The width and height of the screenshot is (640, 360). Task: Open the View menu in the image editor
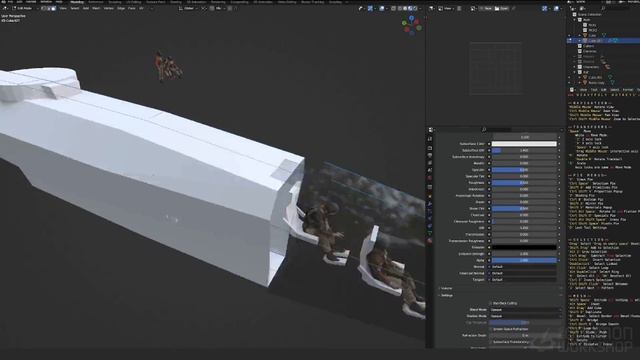pyautogui.click(x=448, y=8)
